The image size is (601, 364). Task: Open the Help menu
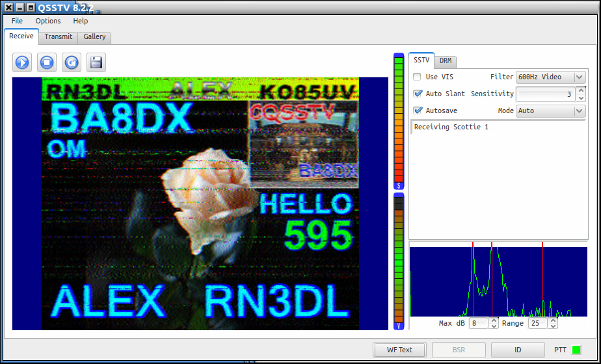(81, 21)
